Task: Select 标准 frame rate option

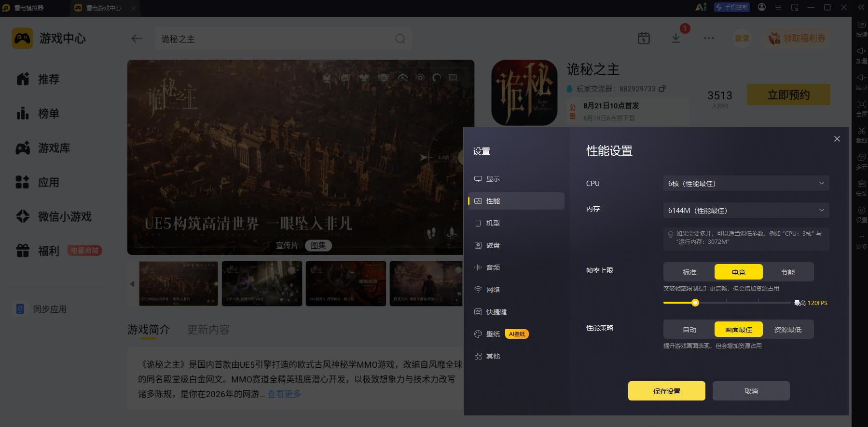Action: tap(689, 272)
